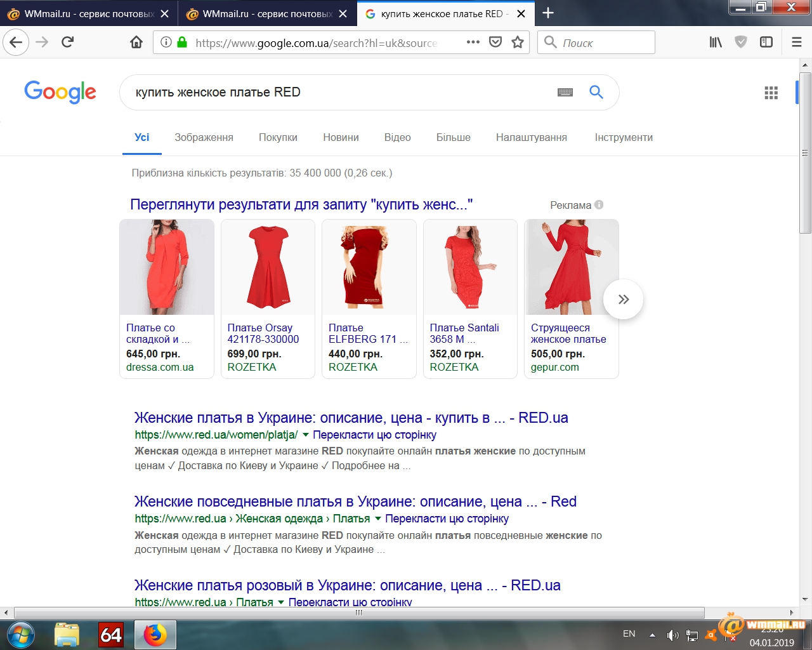
Task: Expand the Більше menu
Action: tap(453, 137)
